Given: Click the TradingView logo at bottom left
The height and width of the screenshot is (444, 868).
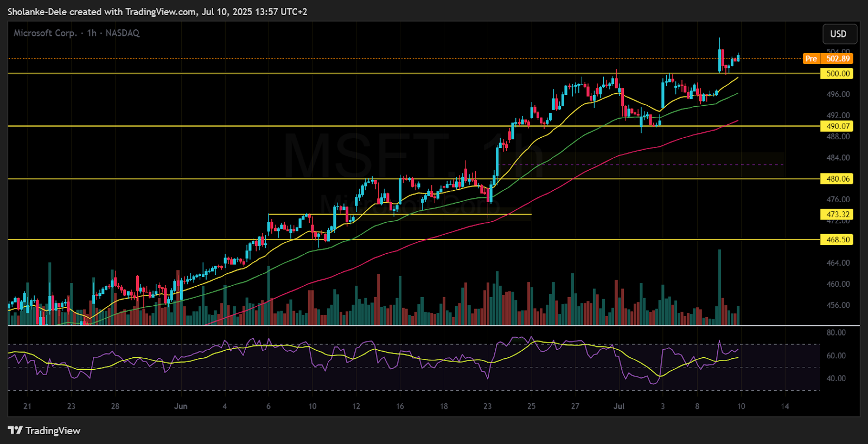Looking at the screenshot, I should pos(44,430).
